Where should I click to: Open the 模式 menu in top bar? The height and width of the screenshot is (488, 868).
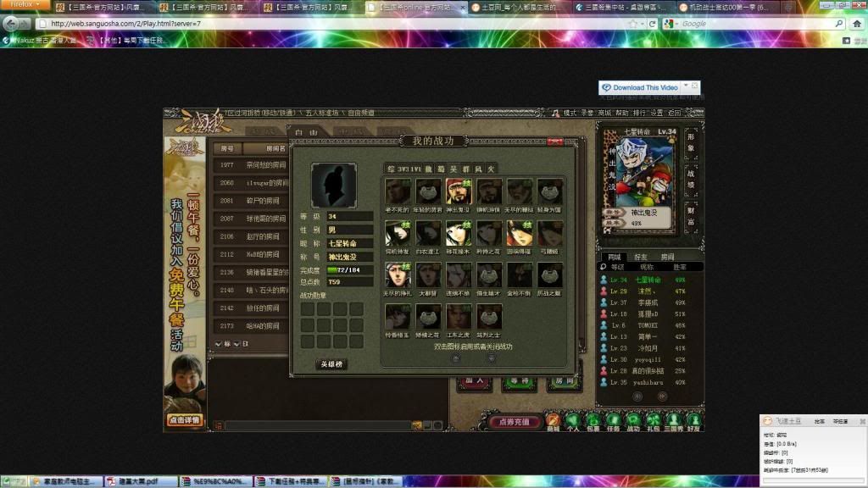point(570,113)
